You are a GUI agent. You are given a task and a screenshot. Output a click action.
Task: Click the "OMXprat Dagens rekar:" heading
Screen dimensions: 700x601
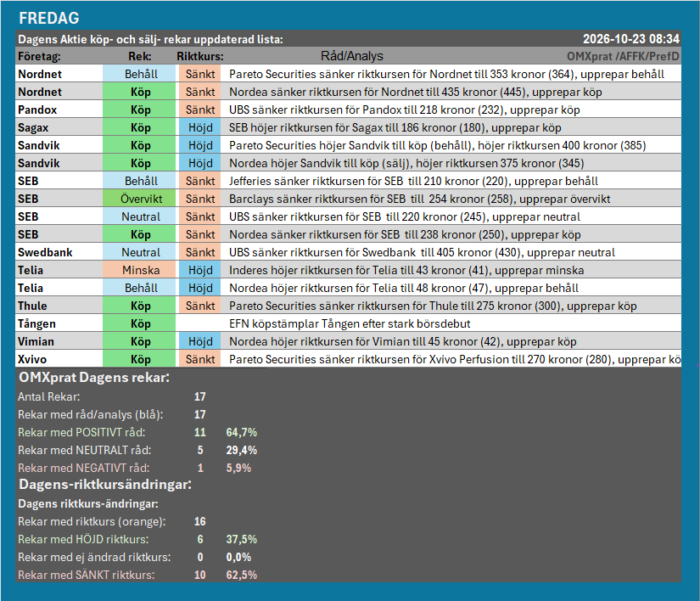94,378
